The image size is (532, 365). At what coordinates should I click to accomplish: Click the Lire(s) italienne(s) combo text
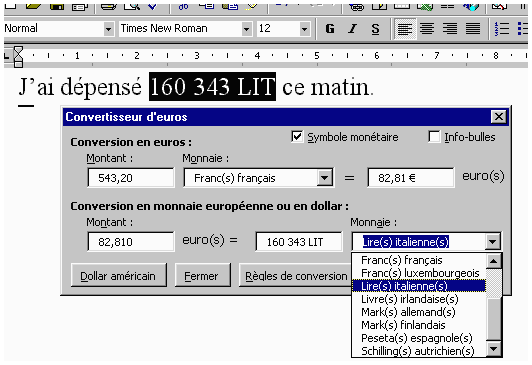pos(406,242)
